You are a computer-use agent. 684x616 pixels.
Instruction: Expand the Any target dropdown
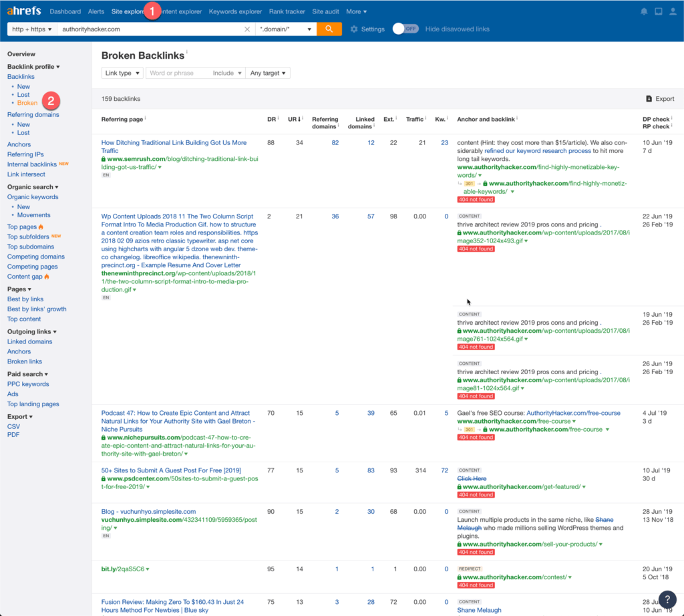[x=268, y=73]
